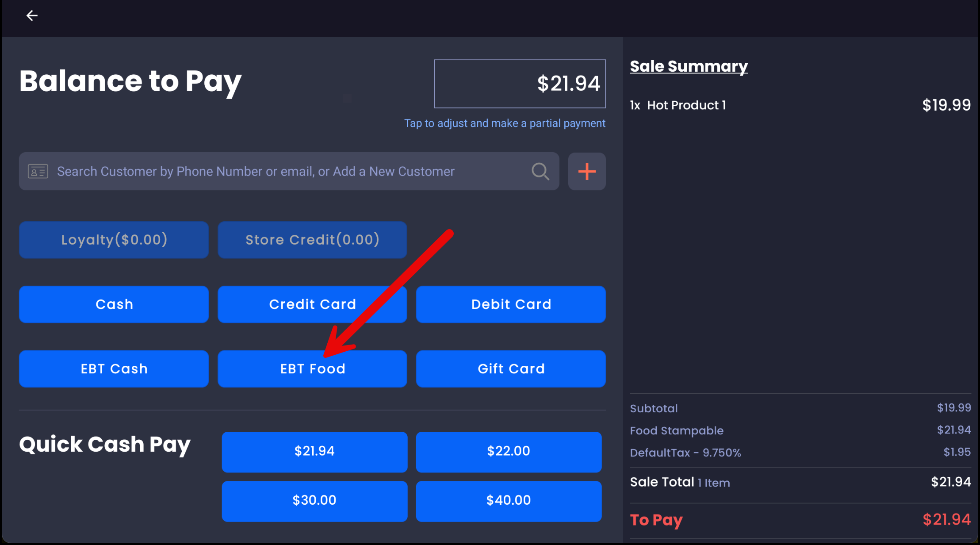The width and height of the screenshot is (980, 545).
Task: Click the partial payment hint link
Action: (x=504, y=123)
